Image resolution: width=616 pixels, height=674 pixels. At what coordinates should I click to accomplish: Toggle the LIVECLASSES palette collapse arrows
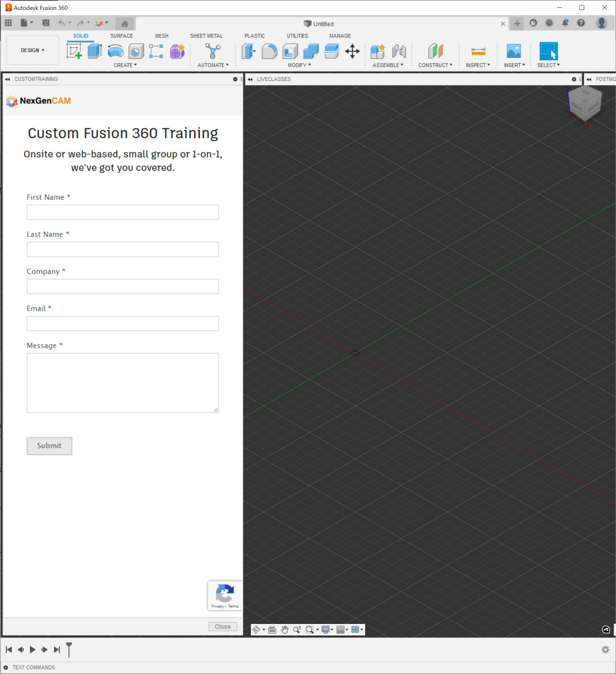coord(250,79)
